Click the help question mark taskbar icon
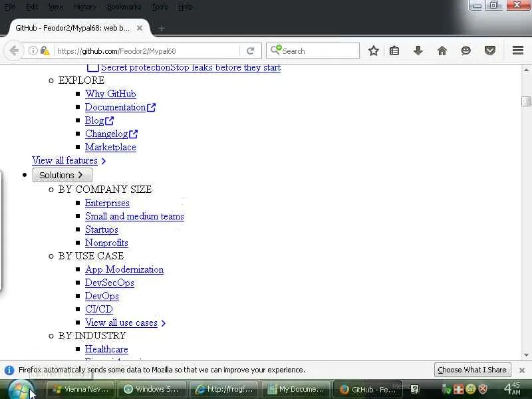 (414, 389)
